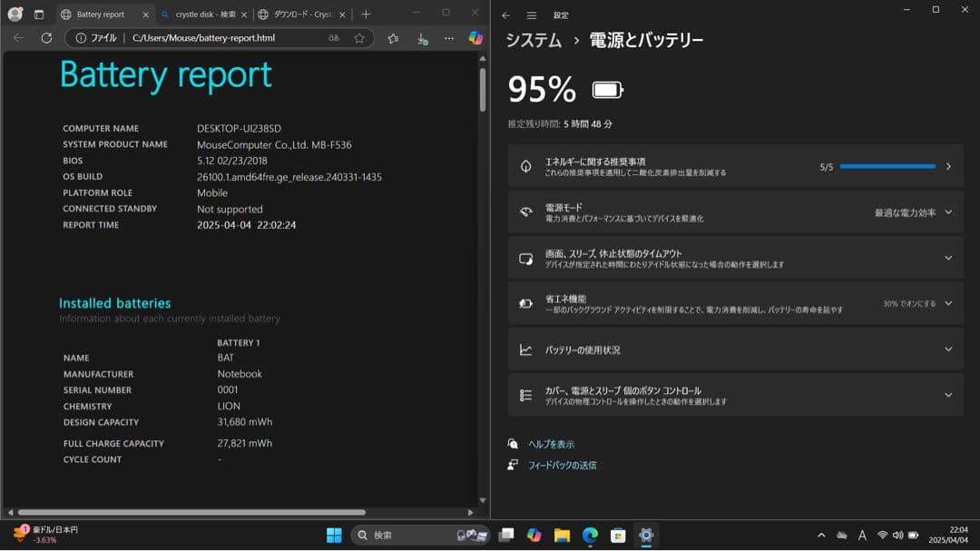
Task: Open Edge Downloads from the toolbar
Action: pos(419,38)
